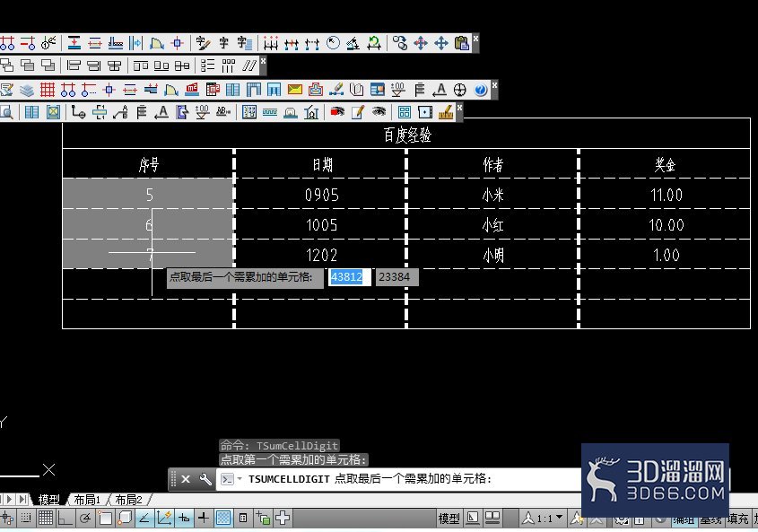Open the blue help question mark
The height and width of the screenshot is (532, 758).
coord(481,90)
